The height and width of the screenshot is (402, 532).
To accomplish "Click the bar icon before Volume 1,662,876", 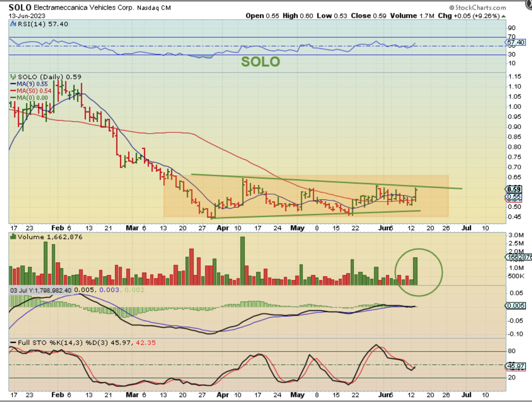I will tap(13, 237).
